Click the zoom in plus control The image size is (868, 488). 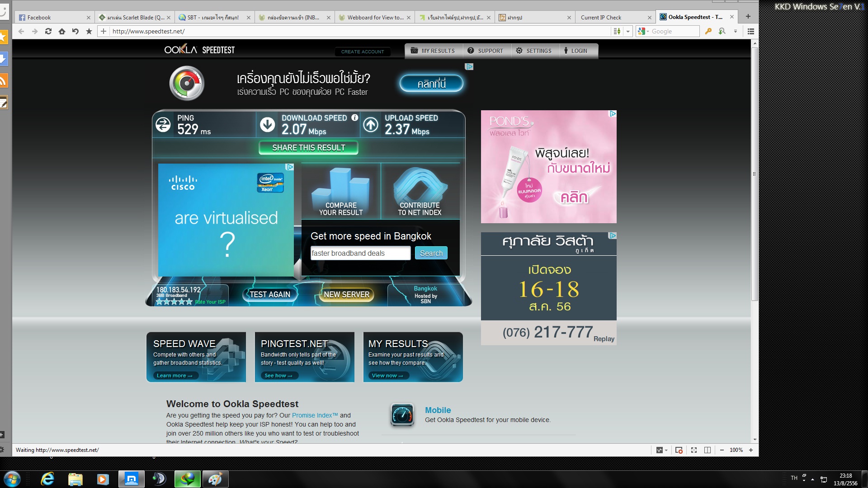pos(751,450)
